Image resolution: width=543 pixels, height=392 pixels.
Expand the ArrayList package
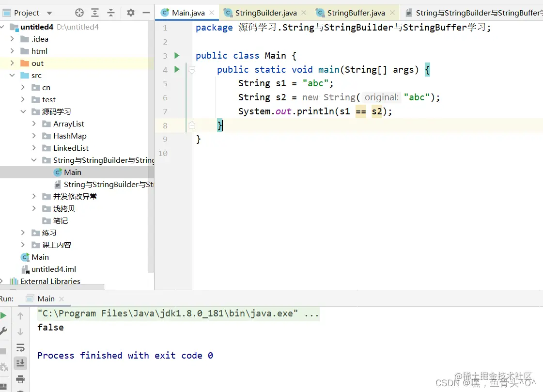pyautogui.click(x=34, y=124)
